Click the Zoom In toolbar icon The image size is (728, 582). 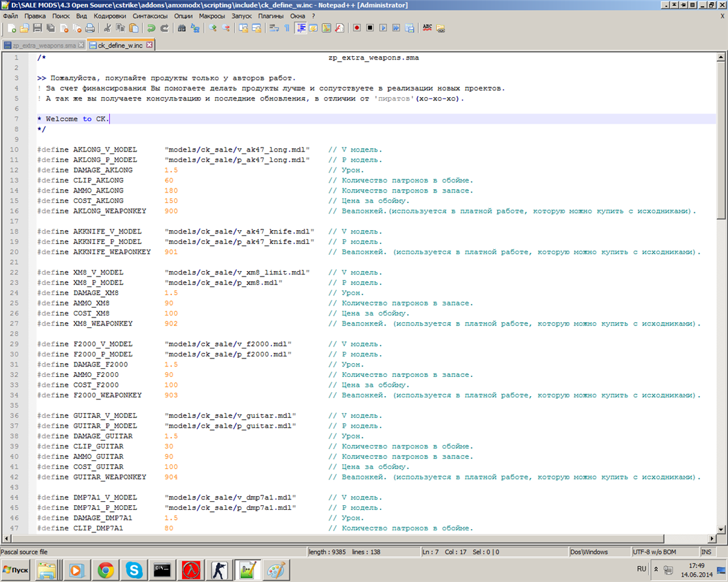(212, 28)
